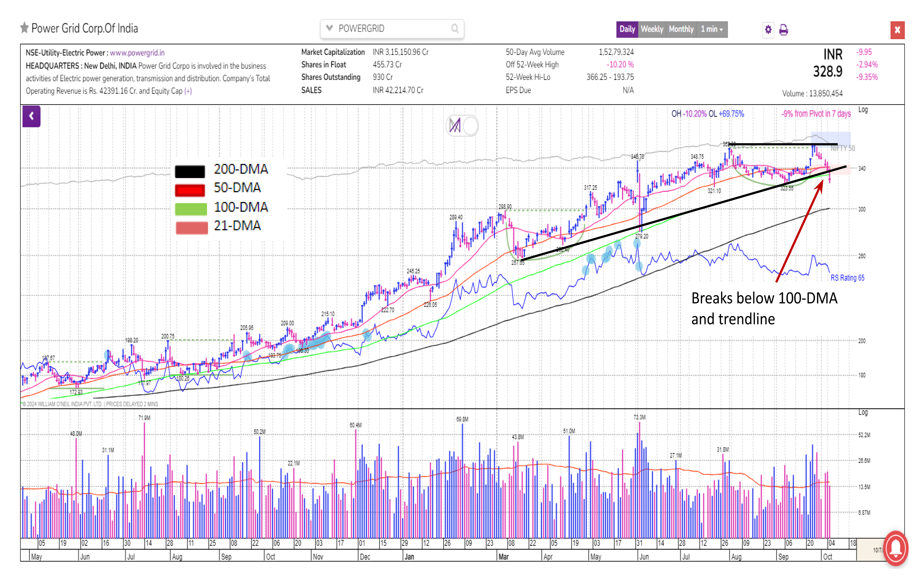The height and width of the screenshot is (587, 924).
Task: Star Power Grid Corp as a favorite
Action: click(x=24, y=27)
